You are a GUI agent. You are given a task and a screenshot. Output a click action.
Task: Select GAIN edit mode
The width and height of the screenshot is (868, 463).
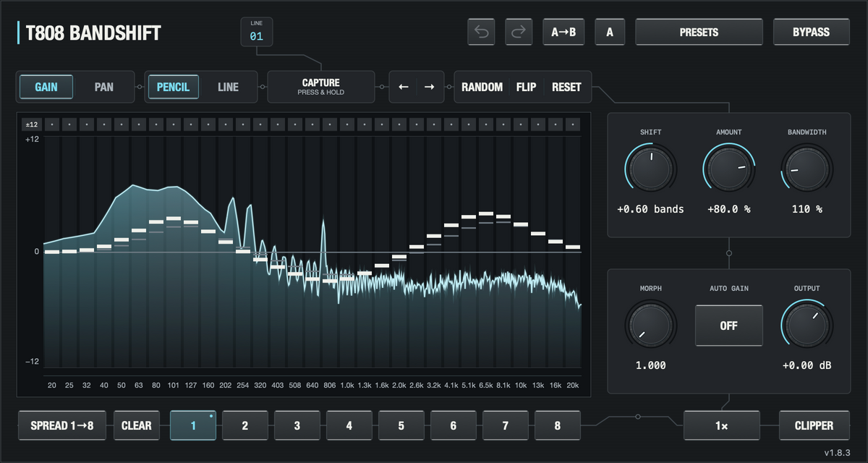pyautogui.click(x=47, y=87)
